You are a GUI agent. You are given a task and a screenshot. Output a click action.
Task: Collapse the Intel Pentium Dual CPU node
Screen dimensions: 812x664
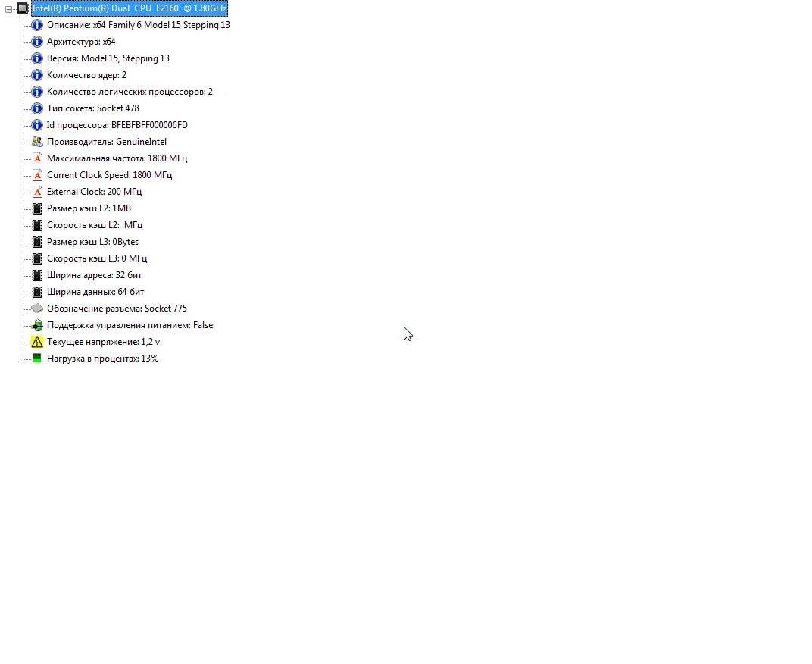[x=9, y=9]
